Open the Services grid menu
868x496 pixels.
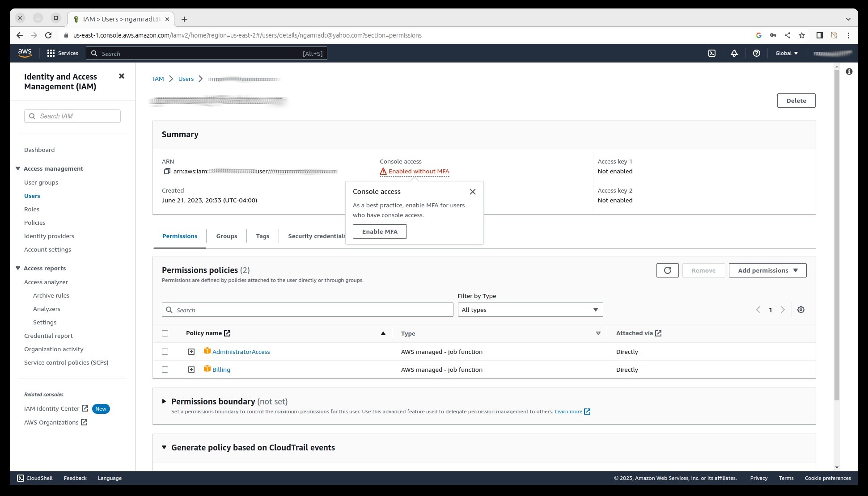point(63,53)
